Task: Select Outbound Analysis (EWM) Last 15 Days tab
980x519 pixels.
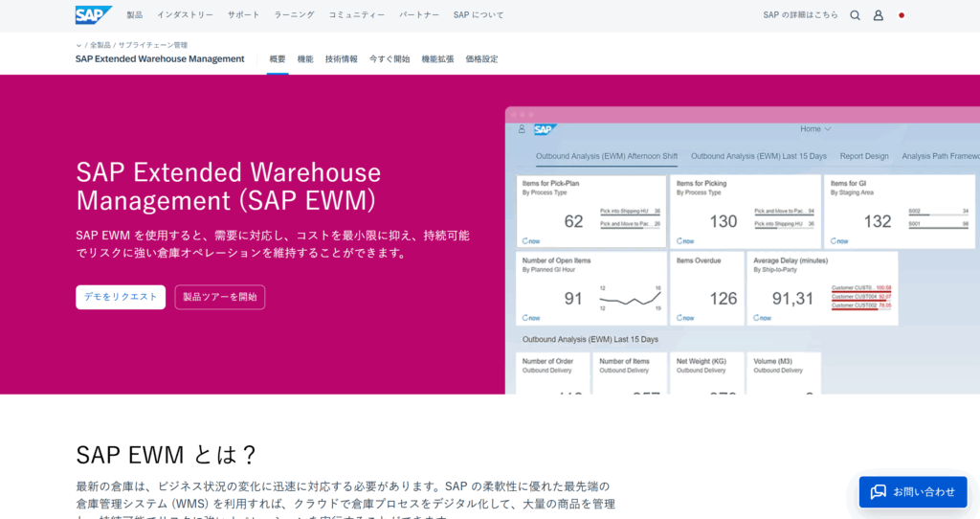Action: point(759,156)
